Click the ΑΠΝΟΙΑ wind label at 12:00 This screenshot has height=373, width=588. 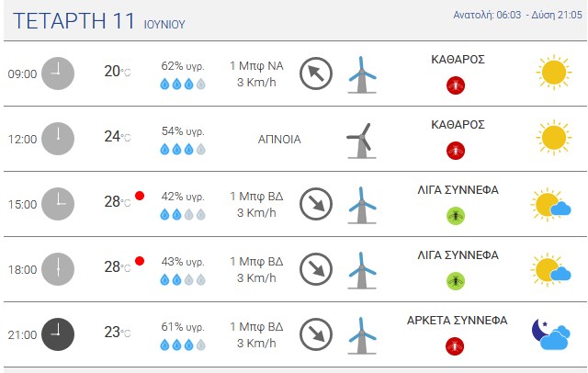279,140
